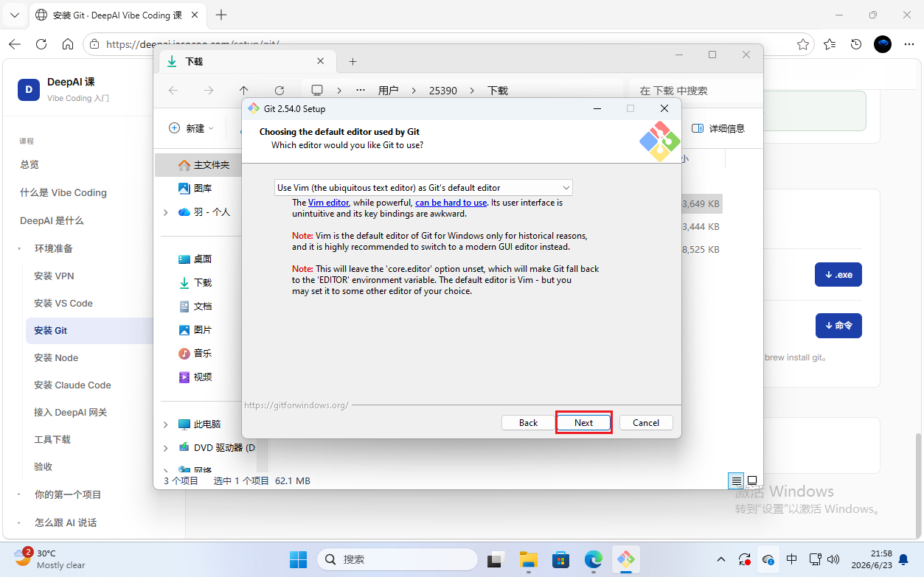
Task: Open 视频 folder in Explorer sidebar
Action: [x=203, y=377]
